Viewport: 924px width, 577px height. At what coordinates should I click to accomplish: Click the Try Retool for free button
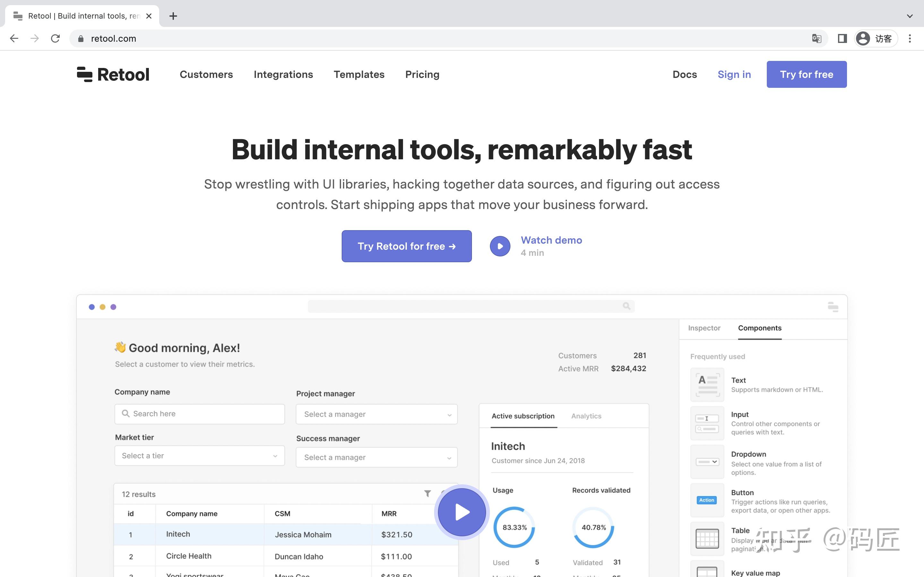click(x=406, y=246)
